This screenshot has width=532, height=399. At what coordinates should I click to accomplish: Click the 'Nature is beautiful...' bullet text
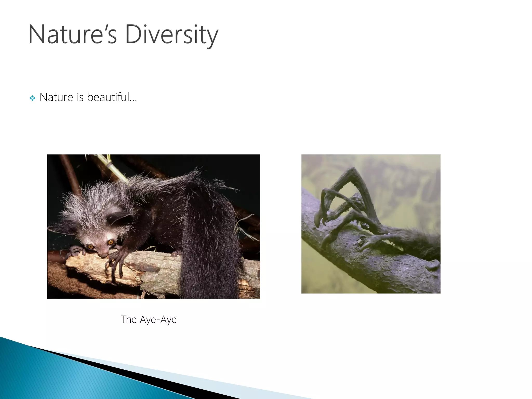[x=88, y=97]
